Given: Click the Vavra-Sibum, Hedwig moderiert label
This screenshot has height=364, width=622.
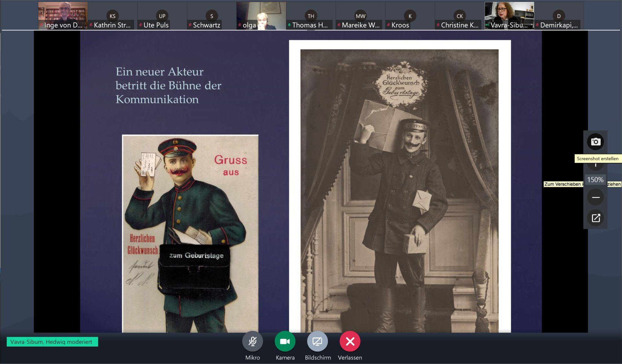Looking at the screenshot, I should [52, 342].
